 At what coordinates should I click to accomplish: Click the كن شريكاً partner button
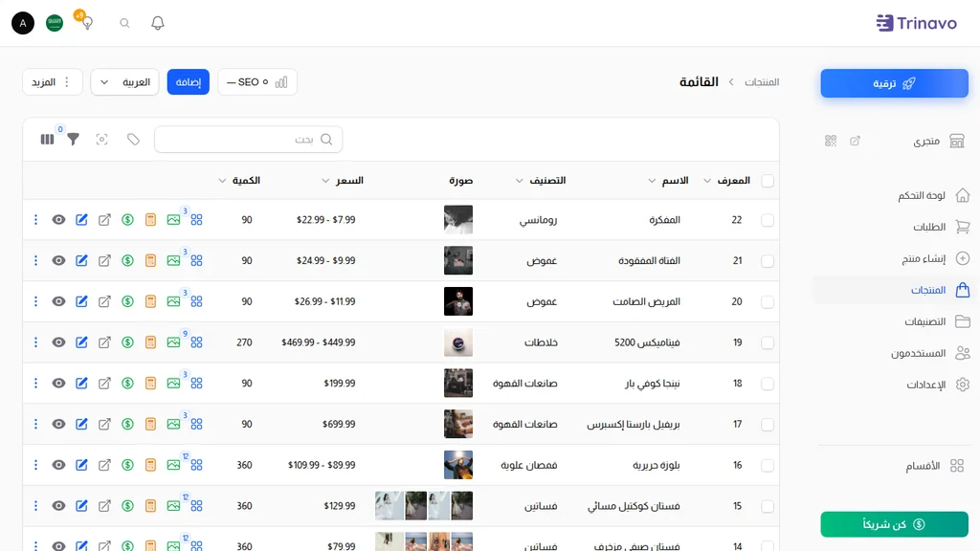coord(895,524)
